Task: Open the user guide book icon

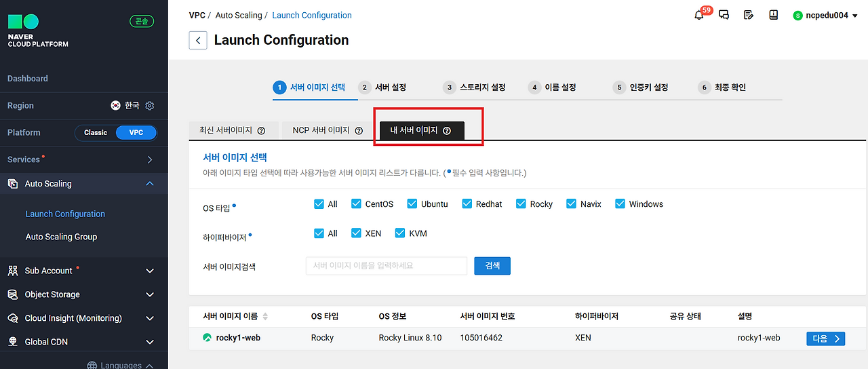Action: pyautogui.click(x=773, y=15)
